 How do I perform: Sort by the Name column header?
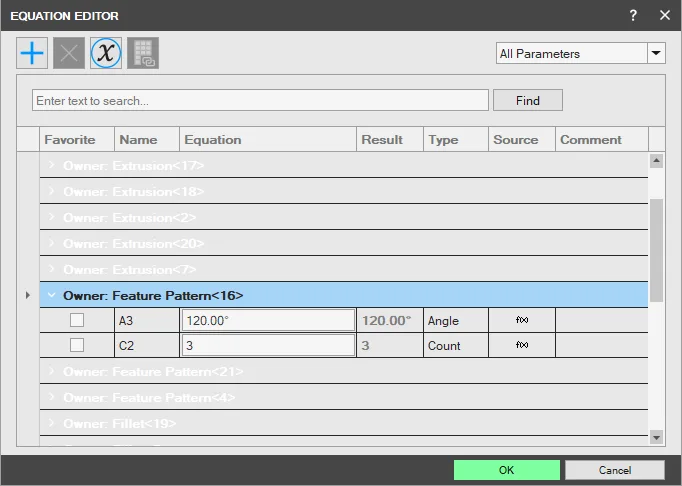(147, 140)
